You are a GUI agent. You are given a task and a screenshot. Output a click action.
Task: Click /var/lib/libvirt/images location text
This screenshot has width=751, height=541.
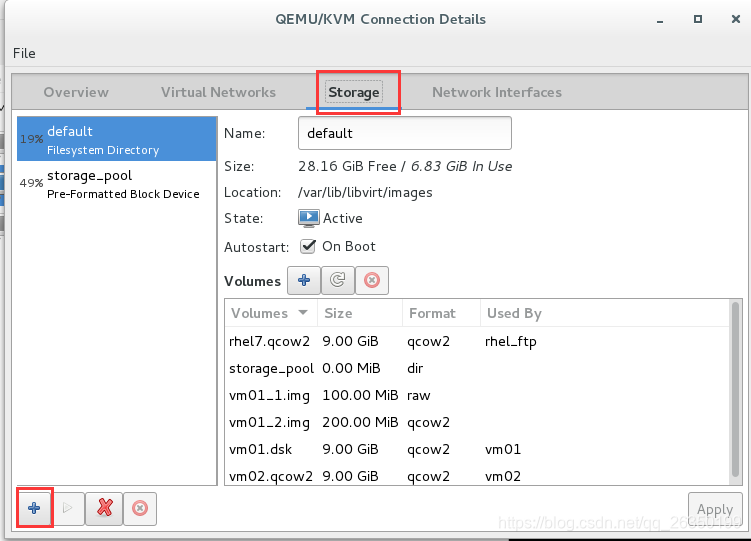(365, 192)
